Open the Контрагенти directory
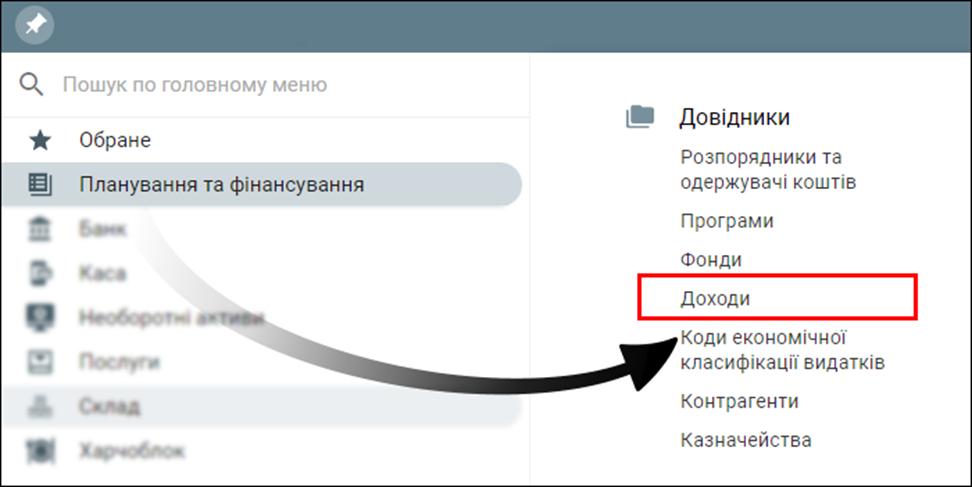972x487 pixels. pyautogui.click(x=739, y=401)
